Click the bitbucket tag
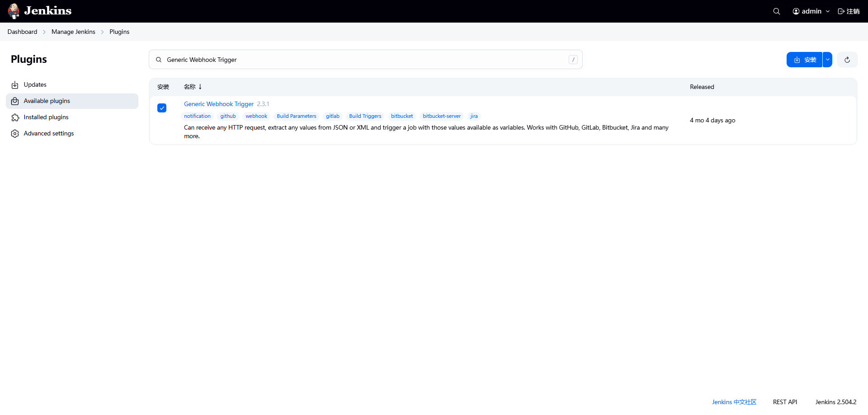 (x=402, y=116)
